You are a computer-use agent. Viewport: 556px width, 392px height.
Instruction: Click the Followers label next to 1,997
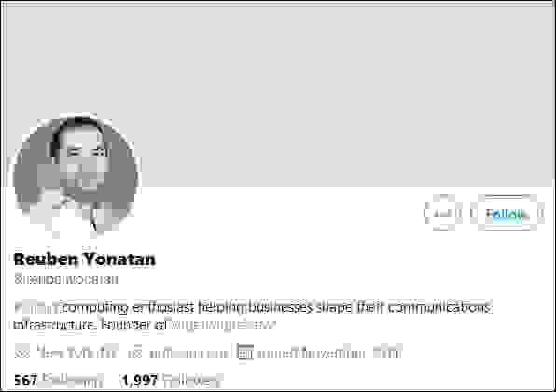tap(192, 381)
